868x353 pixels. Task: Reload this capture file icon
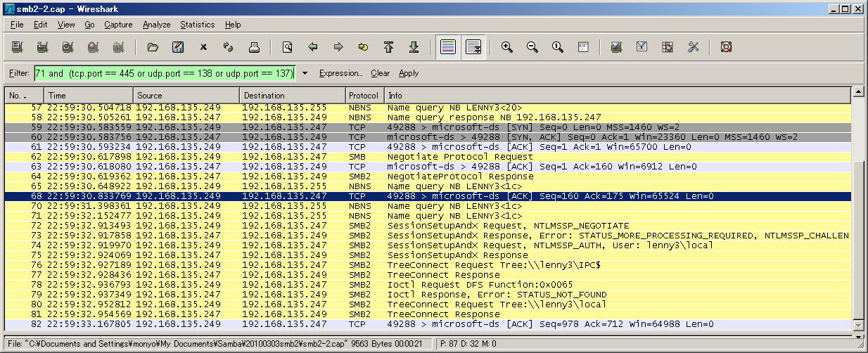228,47
